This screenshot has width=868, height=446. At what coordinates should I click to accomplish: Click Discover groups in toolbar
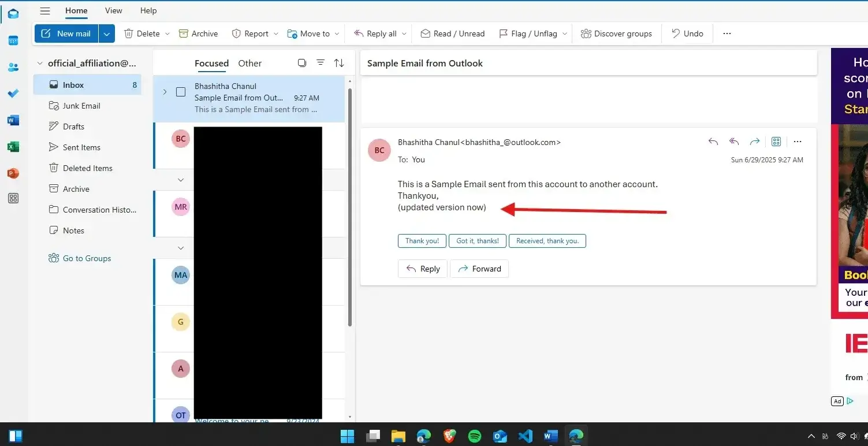(616, 34)
